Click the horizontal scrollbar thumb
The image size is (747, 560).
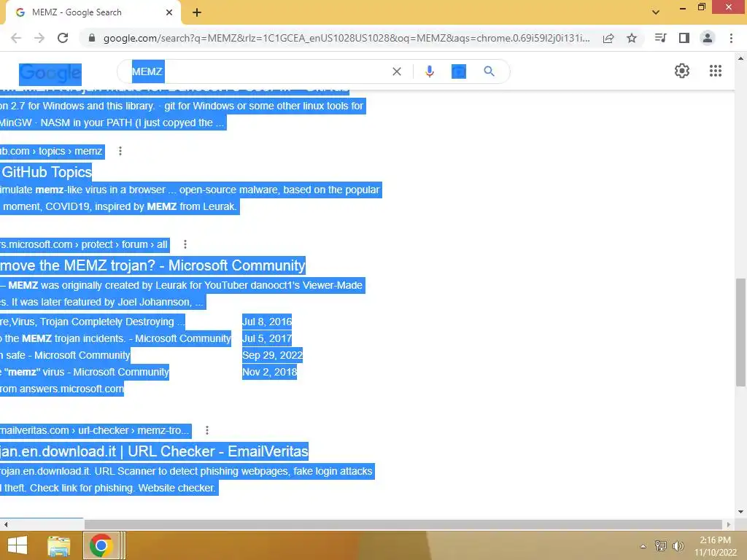(403, 524)
